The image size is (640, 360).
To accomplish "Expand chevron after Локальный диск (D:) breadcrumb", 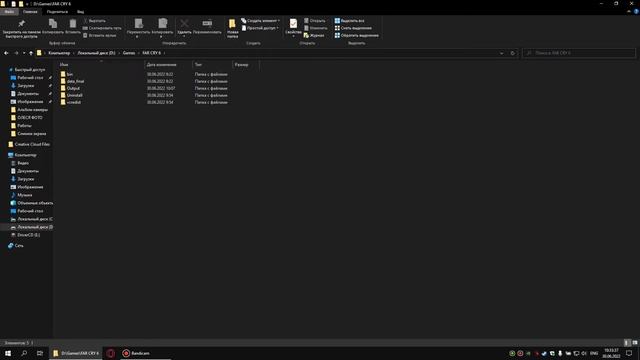I will pos(119,53).
